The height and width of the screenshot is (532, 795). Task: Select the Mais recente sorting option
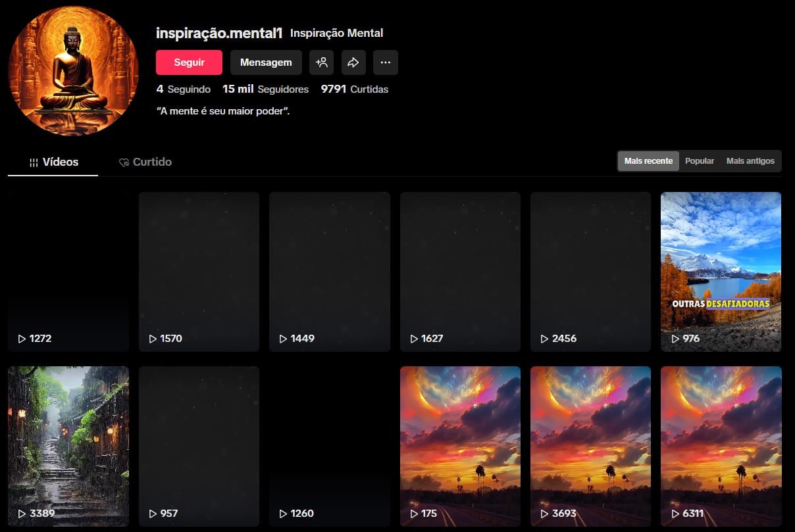point(648,160)
